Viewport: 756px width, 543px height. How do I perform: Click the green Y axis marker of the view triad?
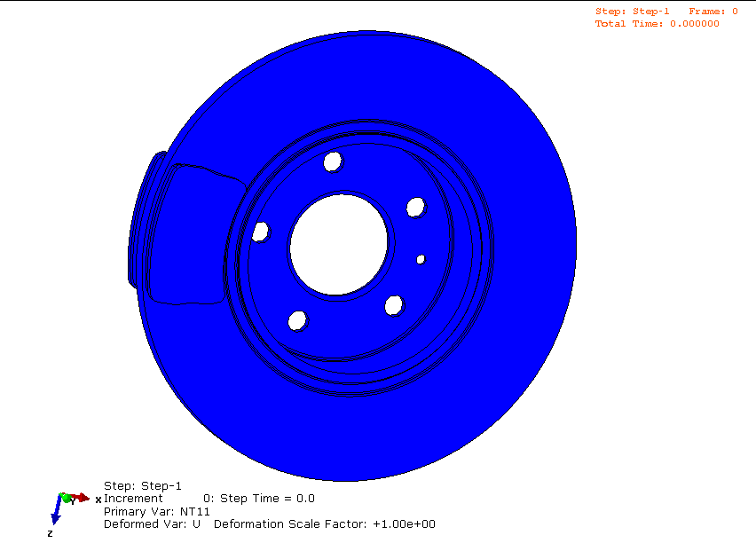click(66, 497)
